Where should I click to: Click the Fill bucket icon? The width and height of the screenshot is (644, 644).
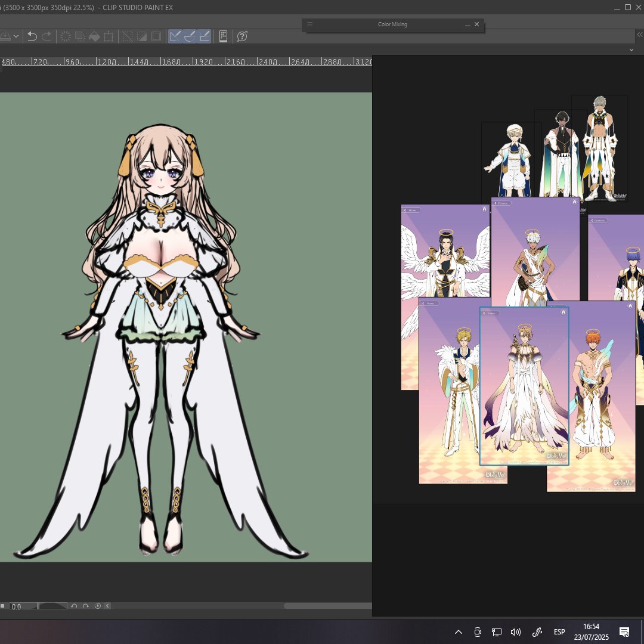[94, 36]
